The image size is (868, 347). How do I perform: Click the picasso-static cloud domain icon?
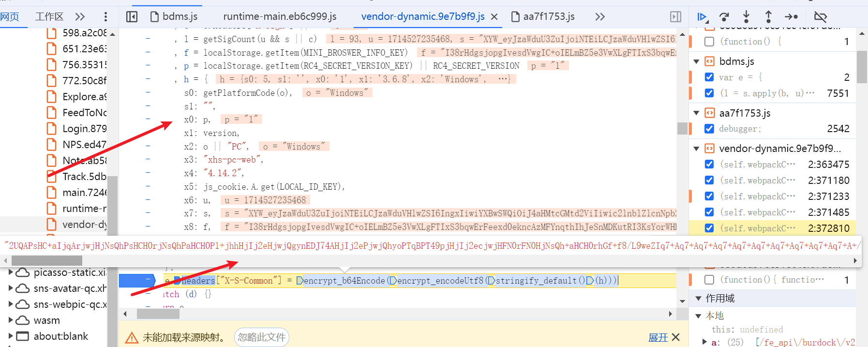point(22,272)
